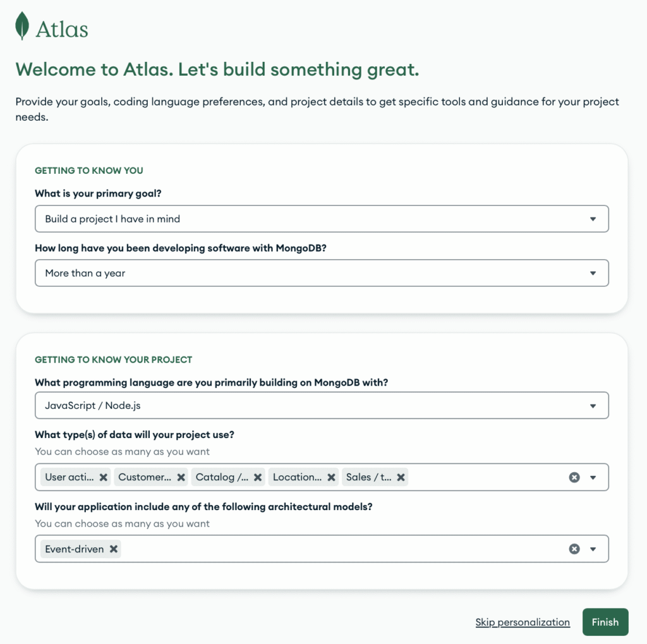Image resolution: width=647 pixels, height=644 pixels.
Task: Remove the Location data tag
Action: click(x=331, y=477)
